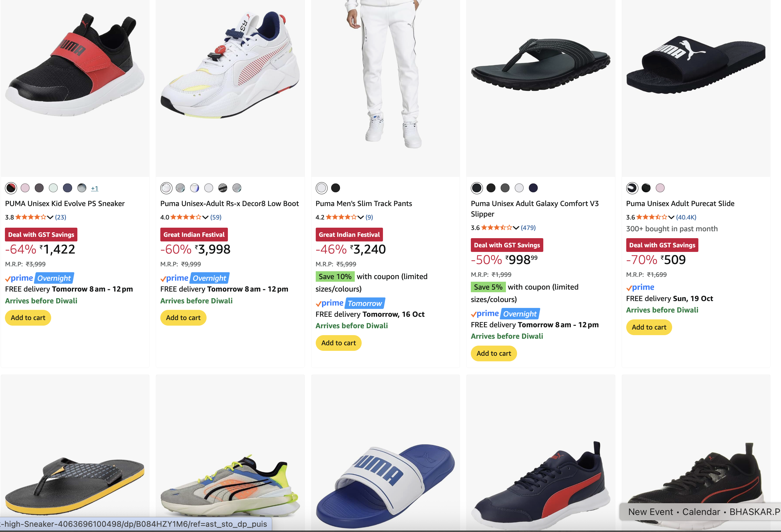Click star rating of Galaxy Comfort V3 Slipper

[496, 228]
